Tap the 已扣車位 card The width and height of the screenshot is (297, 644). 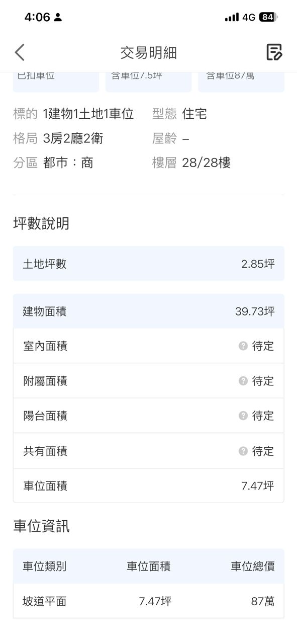pos(56,82)
